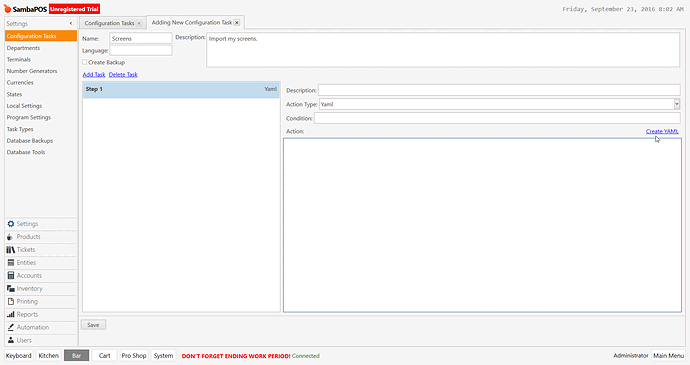Click the Reports bar chart icon
The width and height of the screenshot is (690, 365).
11,314
